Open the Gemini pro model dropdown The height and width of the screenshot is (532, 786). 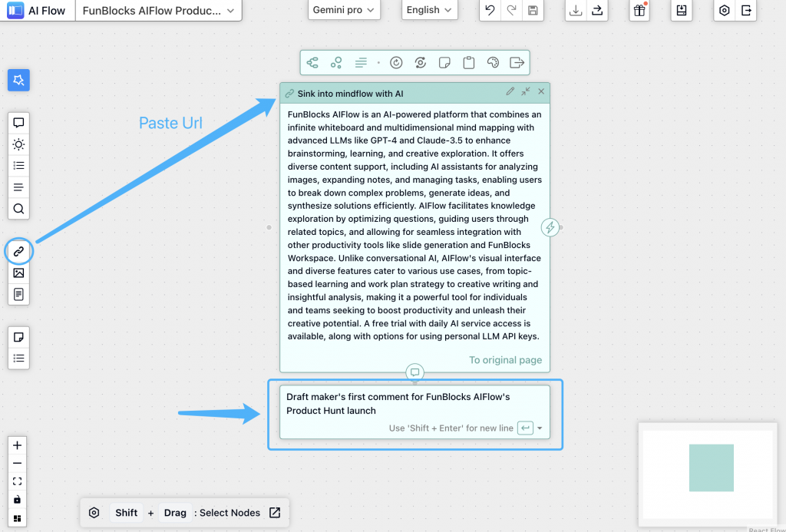pyautogui.click(x=344, y=10)
